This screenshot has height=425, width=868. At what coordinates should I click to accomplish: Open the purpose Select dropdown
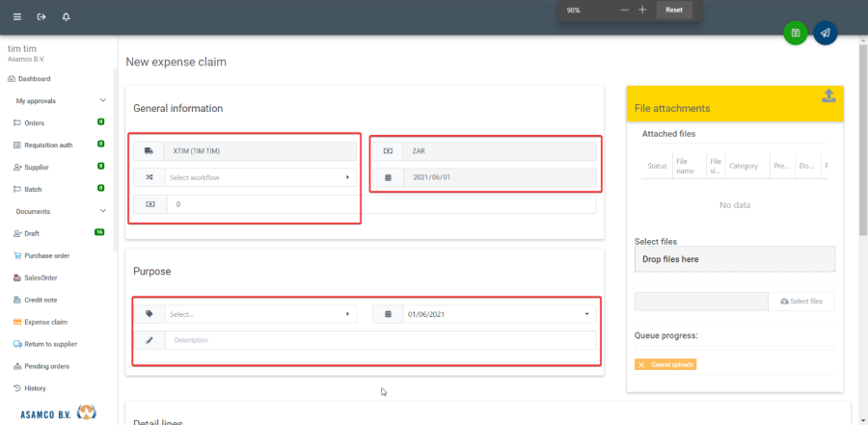pyautogui.click(x=257, y=314)
